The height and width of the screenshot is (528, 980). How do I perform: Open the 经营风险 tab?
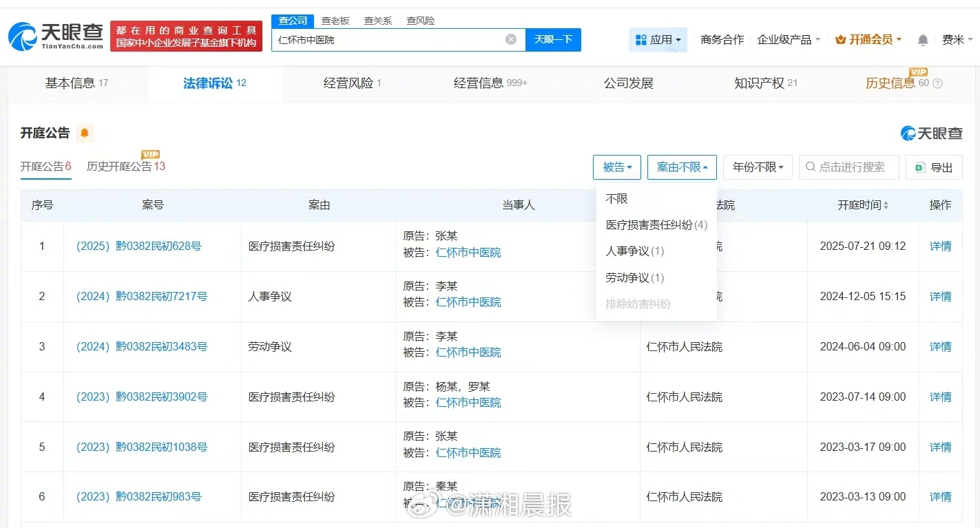pos(352,83)
